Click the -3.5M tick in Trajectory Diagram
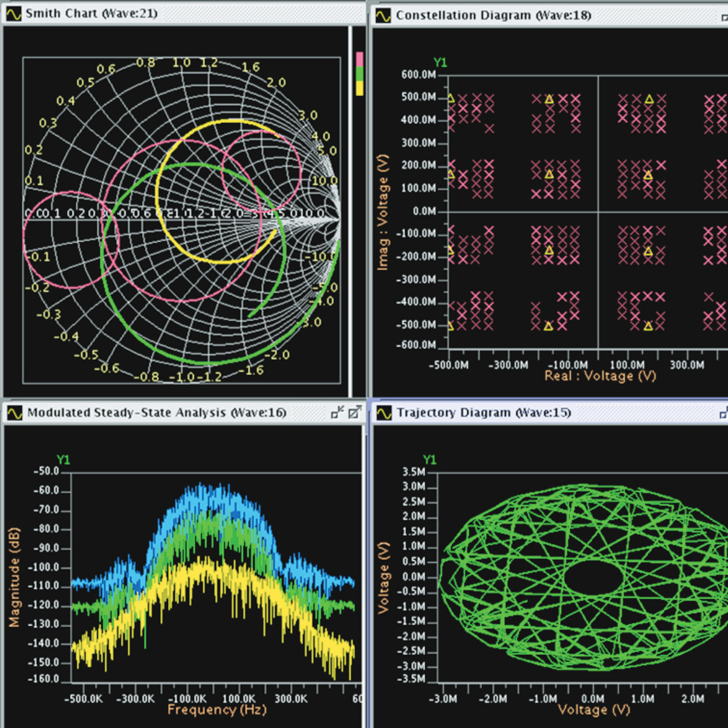Screen dimensions: 728x728 [411, 679]
